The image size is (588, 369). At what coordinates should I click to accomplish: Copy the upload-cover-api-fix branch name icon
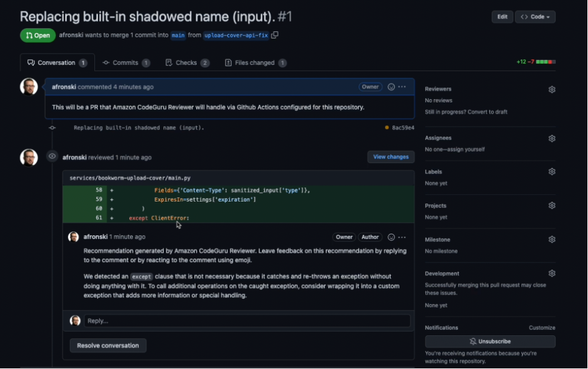tap(275, 35)
